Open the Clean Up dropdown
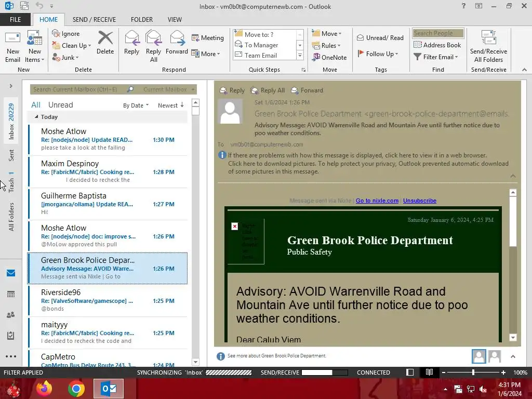 click(72, 46)
